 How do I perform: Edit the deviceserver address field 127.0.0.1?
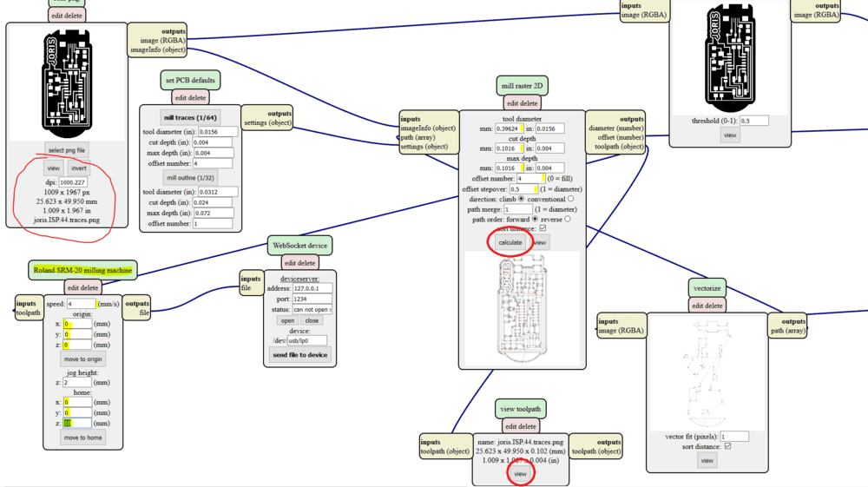click(x=312, y=288)
